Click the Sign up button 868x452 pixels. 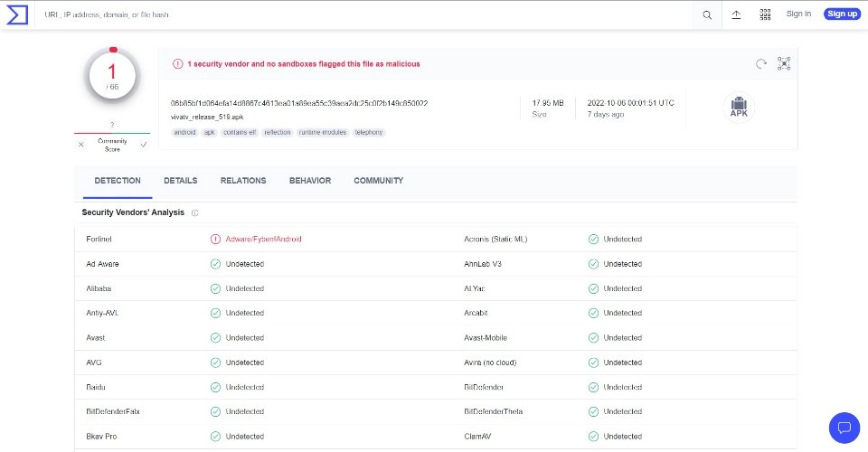[x=842, y=14]
